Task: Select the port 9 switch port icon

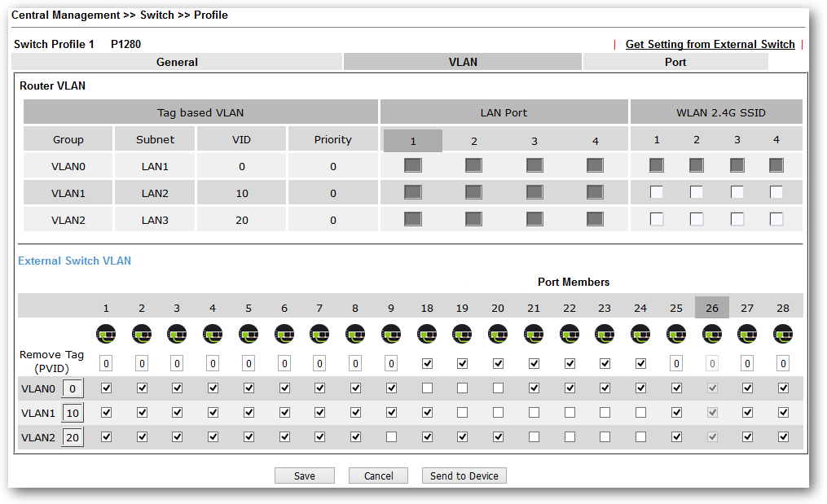Action: [391, 334]
